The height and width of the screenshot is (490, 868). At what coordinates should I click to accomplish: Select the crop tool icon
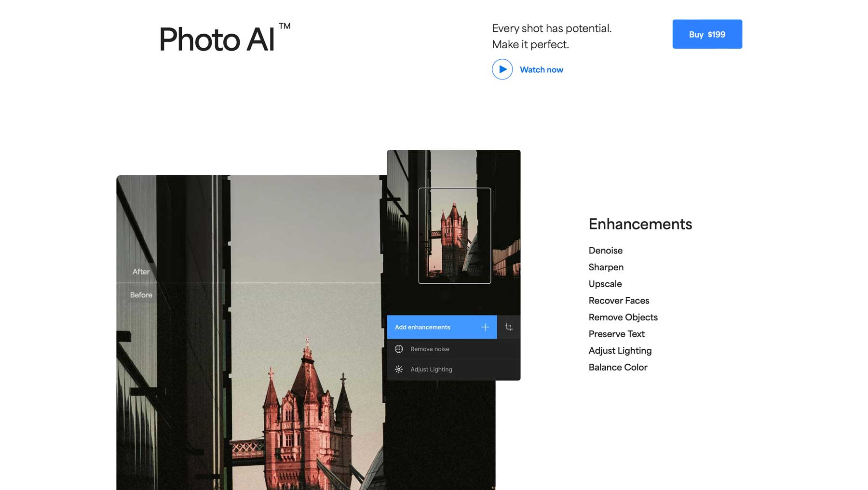tap(509, 327)
